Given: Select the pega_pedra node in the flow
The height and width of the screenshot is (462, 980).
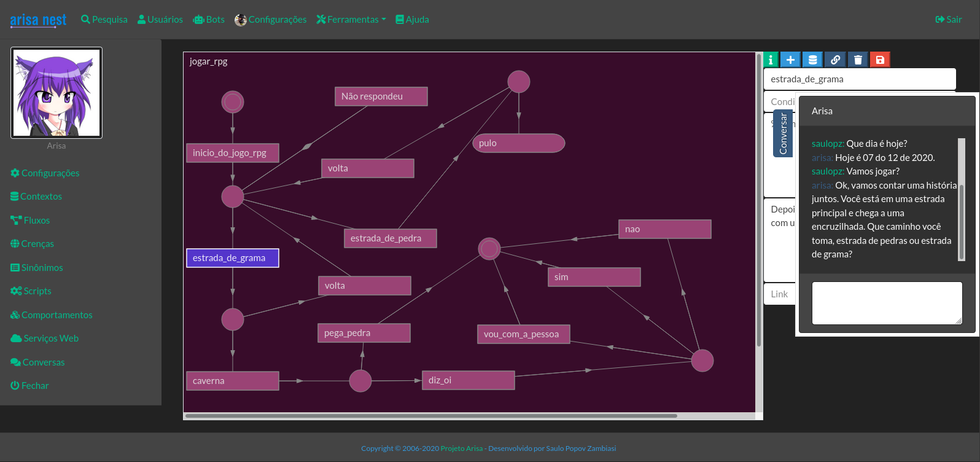Looking at the screenshot, I should pyautogui.click(x=364, y=333).
